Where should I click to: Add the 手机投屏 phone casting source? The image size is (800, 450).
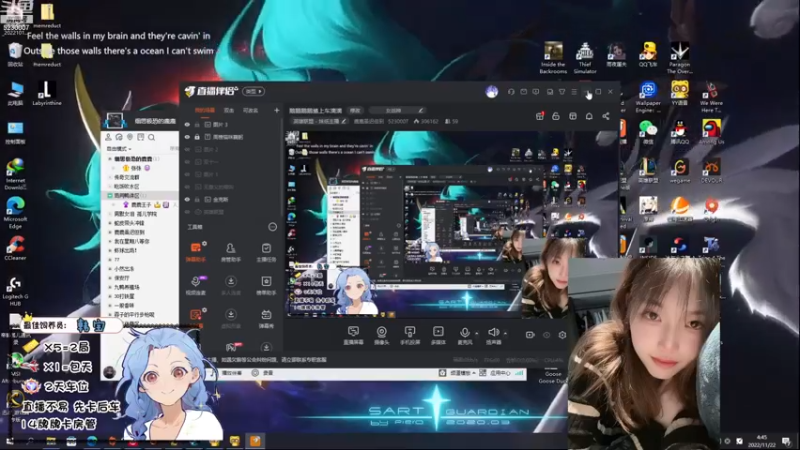click(x=410, y=335)
